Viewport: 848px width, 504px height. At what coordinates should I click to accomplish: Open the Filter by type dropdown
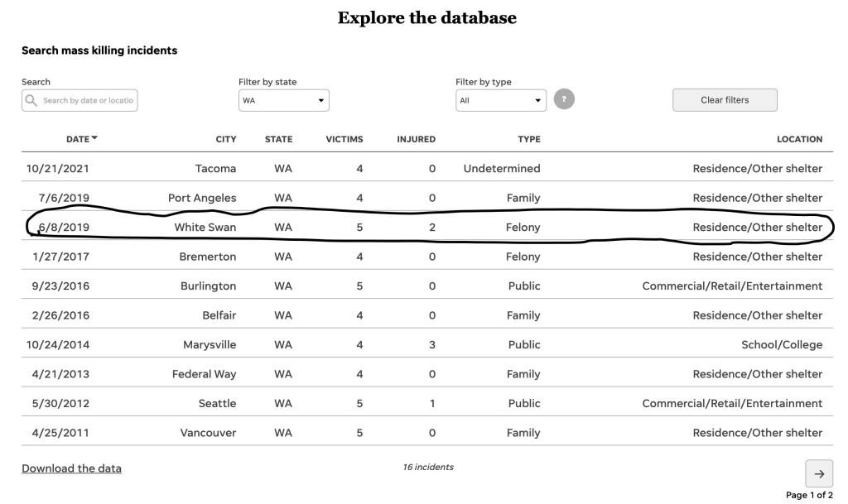(501, 100)
